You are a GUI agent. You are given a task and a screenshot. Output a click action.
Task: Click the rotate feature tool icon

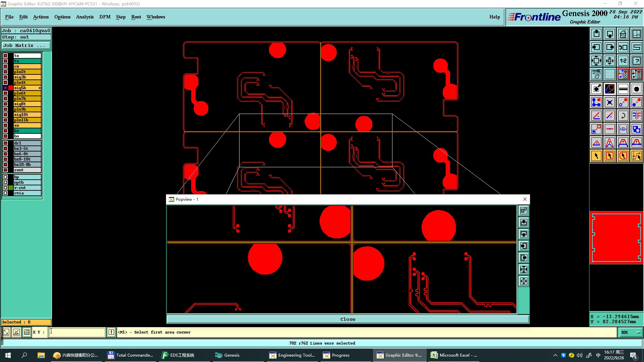click(x=623, y=116)
